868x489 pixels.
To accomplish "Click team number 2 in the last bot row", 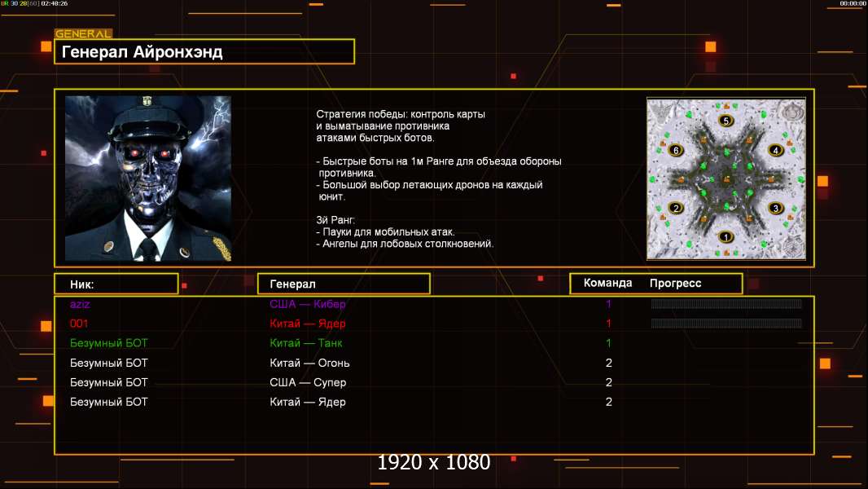I will (x=609, y=402).
